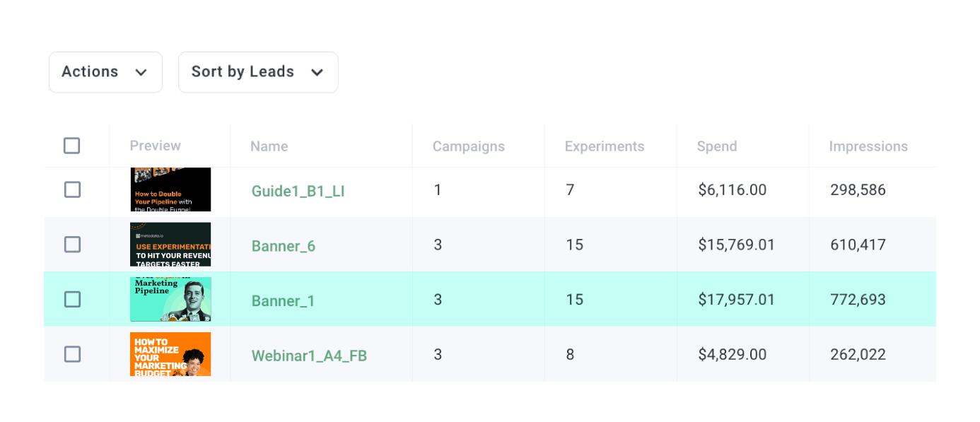This screenshot has height=422, width=980.
Task: Toggle the select-all header checkbox
Action: coord(72,146)
